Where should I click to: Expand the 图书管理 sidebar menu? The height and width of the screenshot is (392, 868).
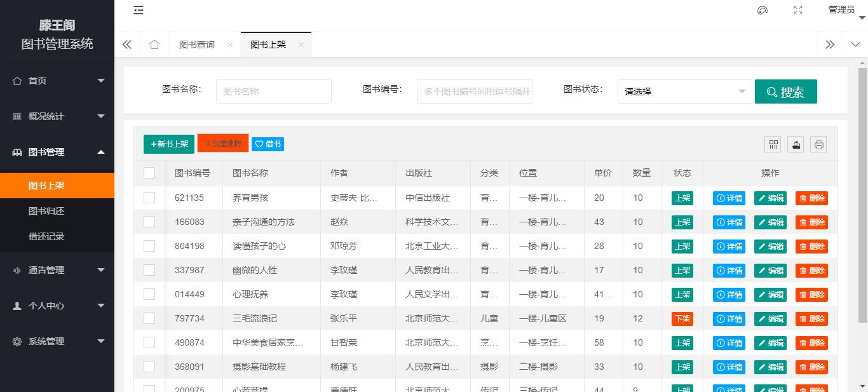click(x=57, y=152)
